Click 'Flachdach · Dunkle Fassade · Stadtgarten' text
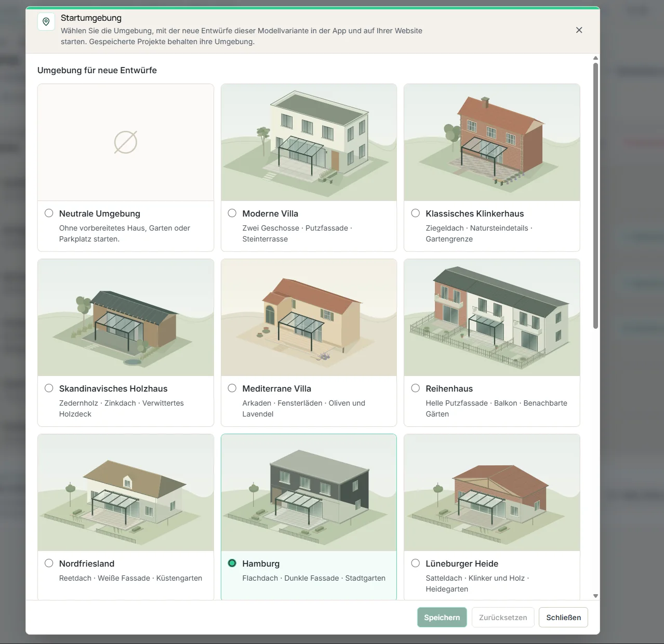Viewport: 664px width, 644px height. pyautogui.click(x=314, y=578)
